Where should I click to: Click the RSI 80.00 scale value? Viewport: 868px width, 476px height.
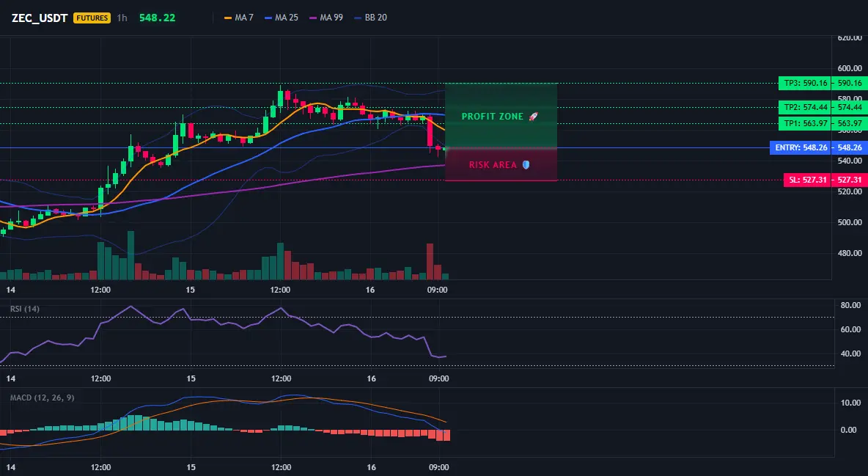point(851,305)
